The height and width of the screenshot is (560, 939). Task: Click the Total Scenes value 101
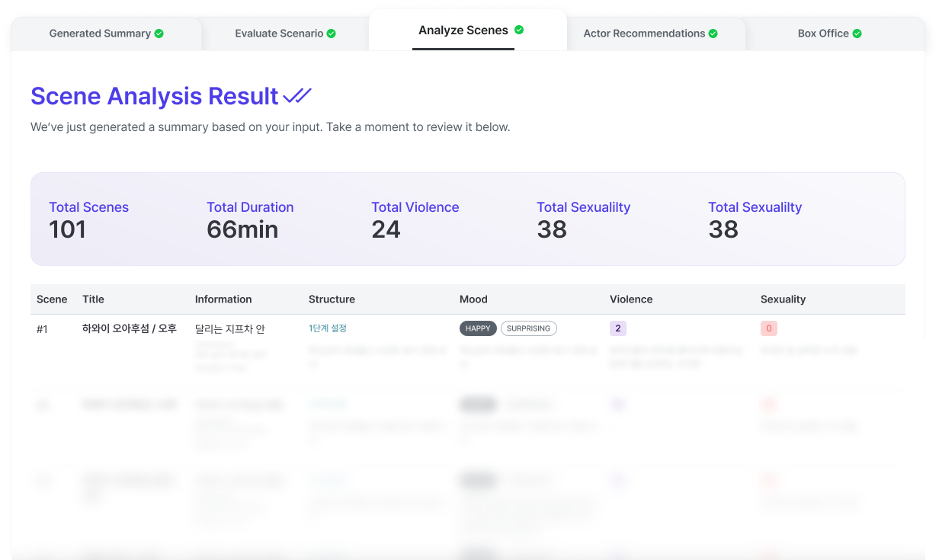tap(67, 229)
